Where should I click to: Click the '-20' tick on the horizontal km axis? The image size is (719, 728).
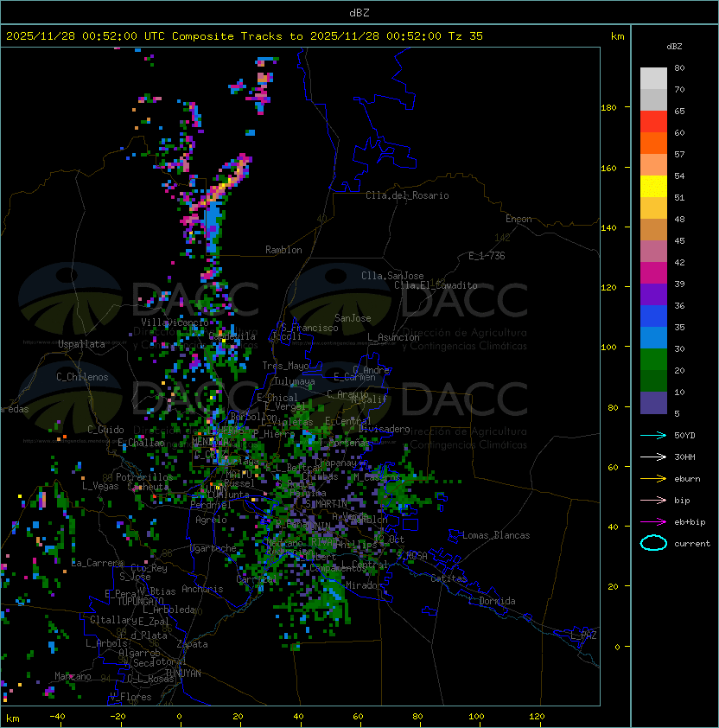click(118, 717)
